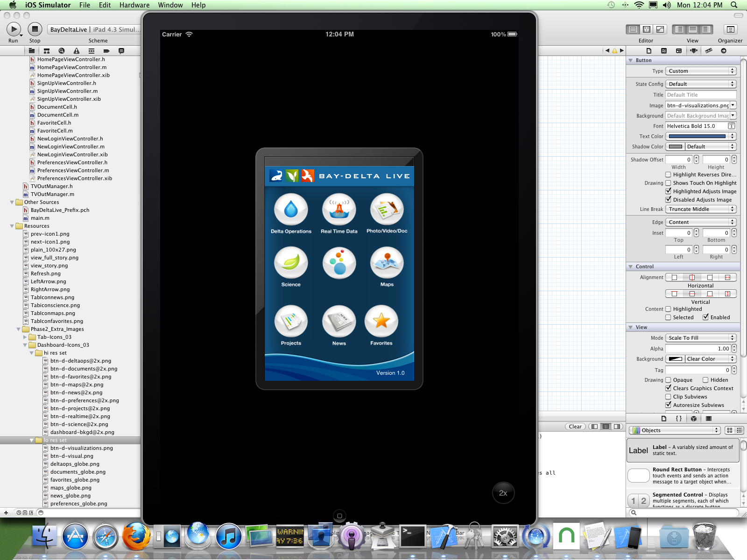Image resolution: width=747 pixels, height=560 pixels.
Task: Open the button Type dropdown
Action: click(x=701, y=71)
